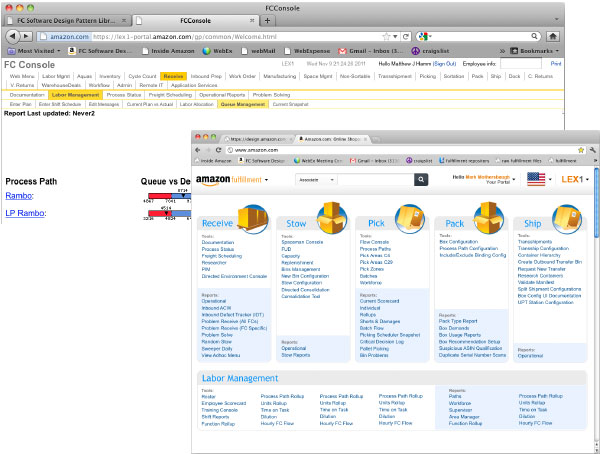
Task: Open the fulfillment repositors bookmark in Chrome
Action: click(x=463, y=161)
